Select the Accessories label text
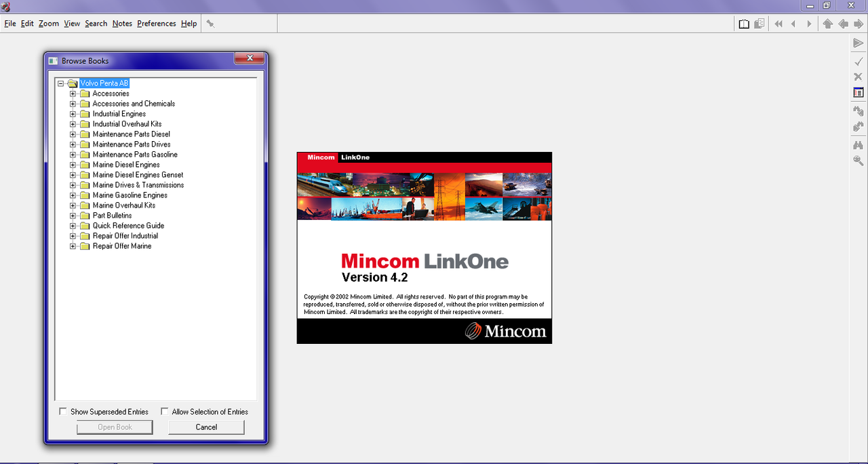 tap(111, 94)
